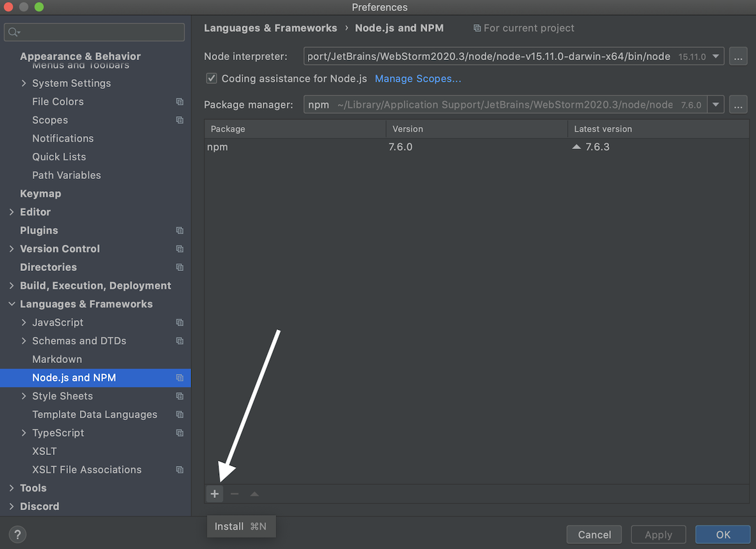The width and height of the screenshot is (756, 549).
Task: Click the Apply button
Action: pos(658,534)
